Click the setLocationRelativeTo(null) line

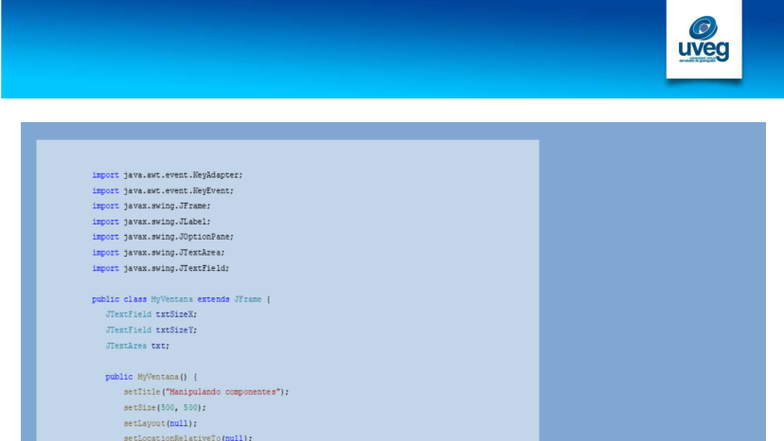click(188, 437)
